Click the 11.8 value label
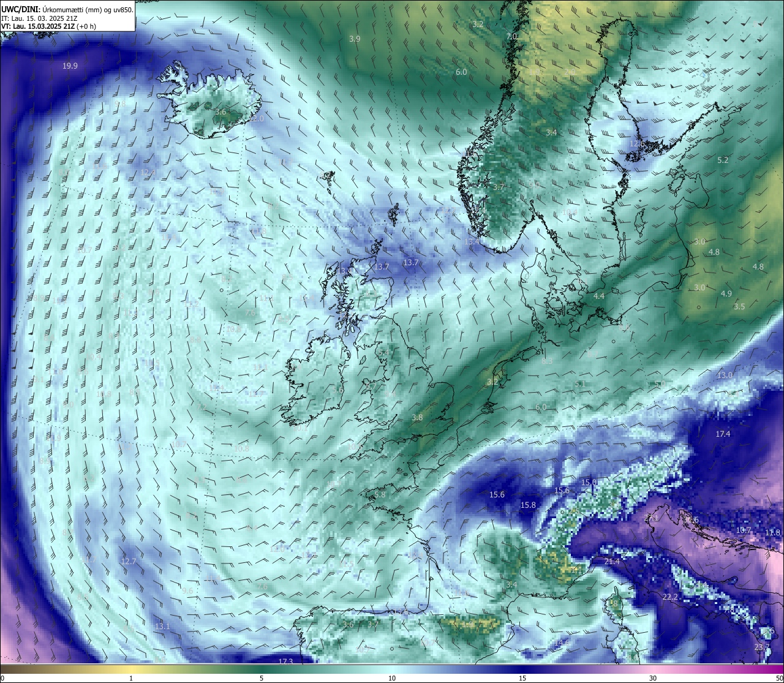This screenshot has width=784, height=683. [773, 532]
